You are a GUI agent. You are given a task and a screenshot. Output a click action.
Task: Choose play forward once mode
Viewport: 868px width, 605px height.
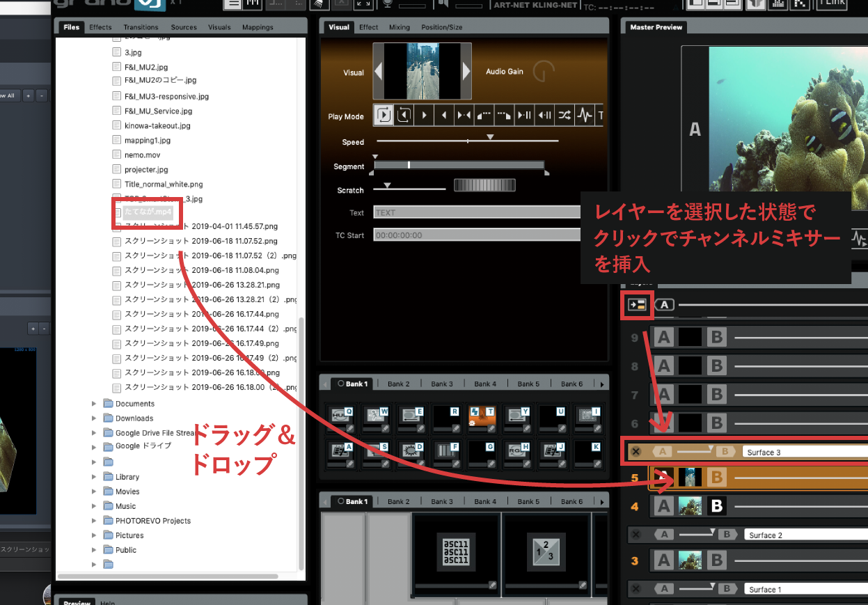click(424, 116)
